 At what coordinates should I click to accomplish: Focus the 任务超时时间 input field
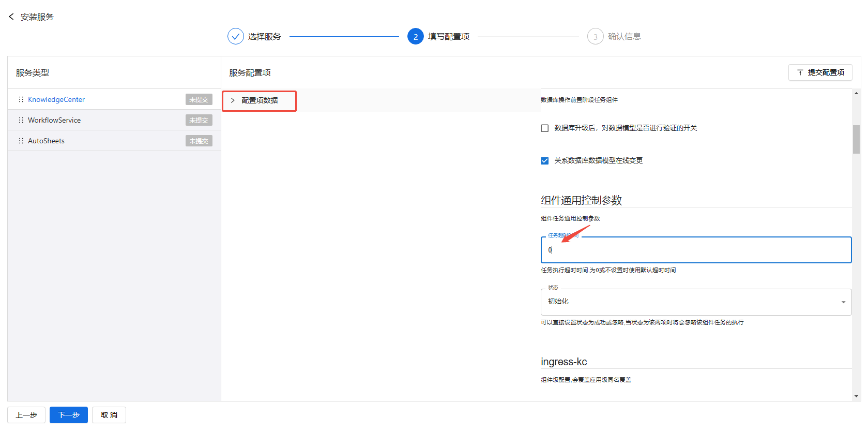696,250
